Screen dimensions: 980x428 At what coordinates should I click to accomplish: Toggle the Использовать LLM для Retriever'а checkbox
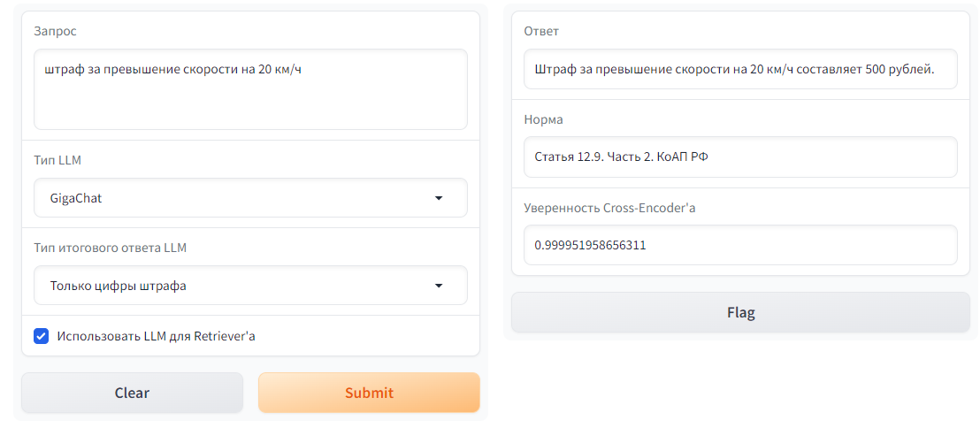[x=41, y=336]
